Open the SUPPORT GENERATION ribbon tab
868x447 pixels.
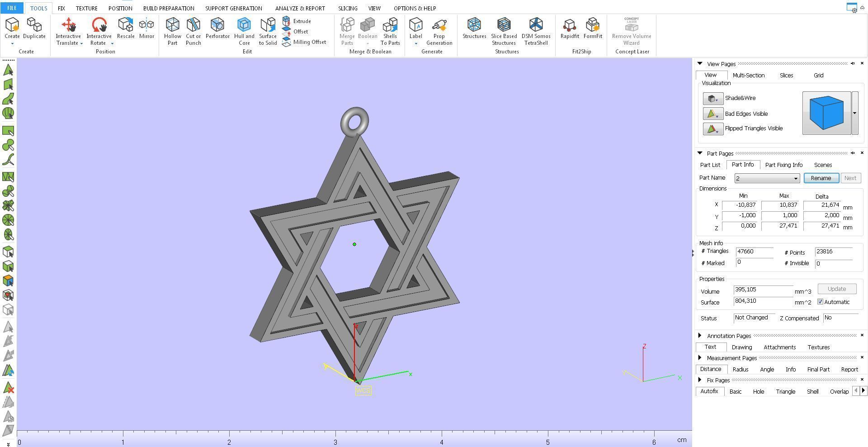(234, 8)
